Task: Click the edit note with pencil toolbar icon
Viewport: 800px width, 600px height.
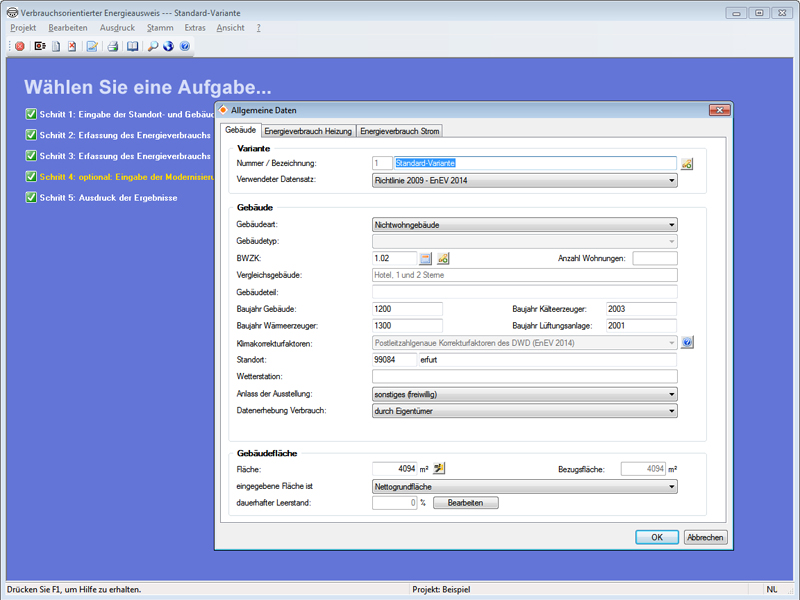Action: pyautogui.click(x=92, y=46)
